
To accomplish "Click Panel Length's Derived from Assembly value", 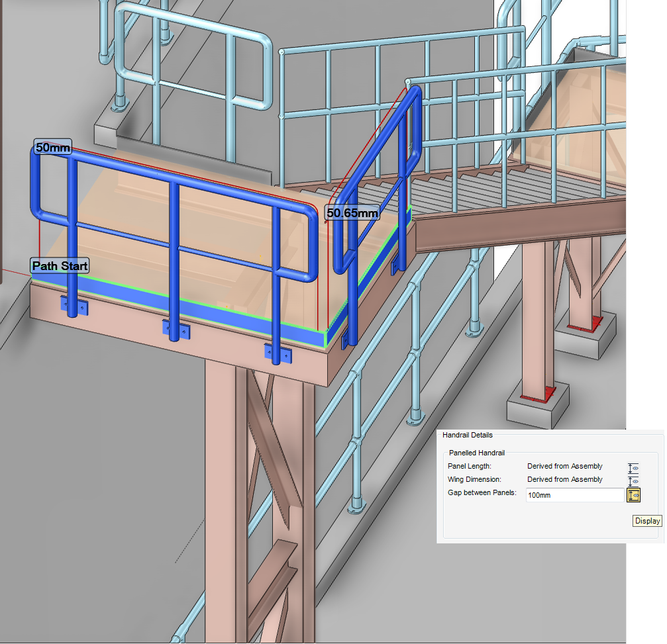I will point(564,467).
